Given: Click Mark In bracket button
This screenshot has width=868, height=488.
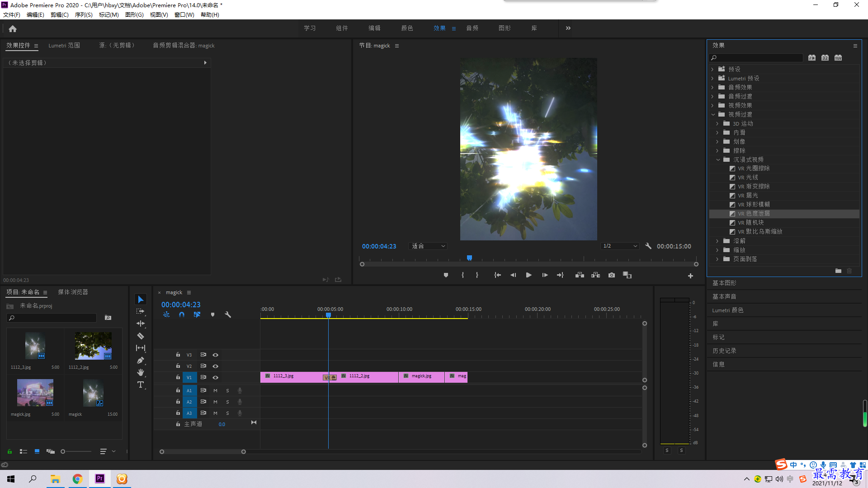Looking at the screenshot, I should (x=462, y=275).
